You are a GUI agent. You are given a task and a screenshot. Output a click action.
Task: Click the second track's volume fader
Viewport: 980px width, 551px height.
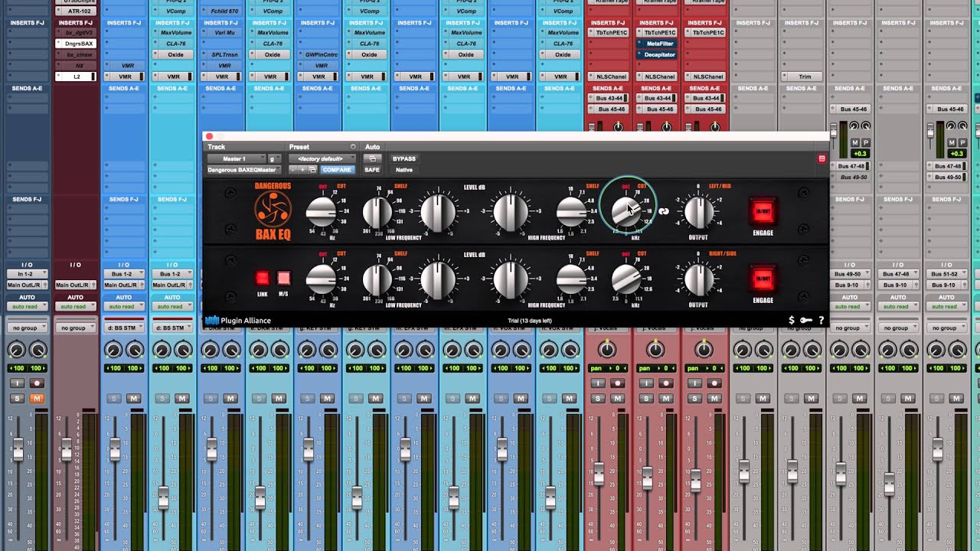(67, 450)
